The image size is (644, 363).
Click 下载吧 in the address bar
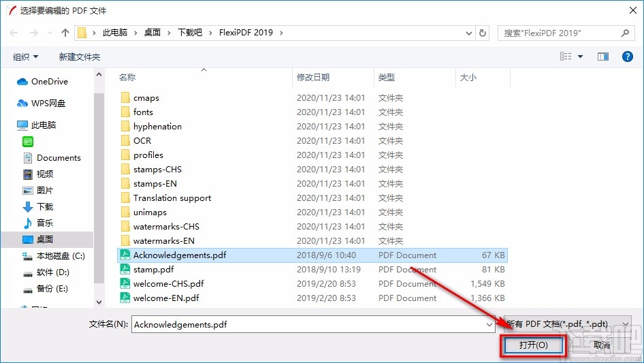click(190, 33)
